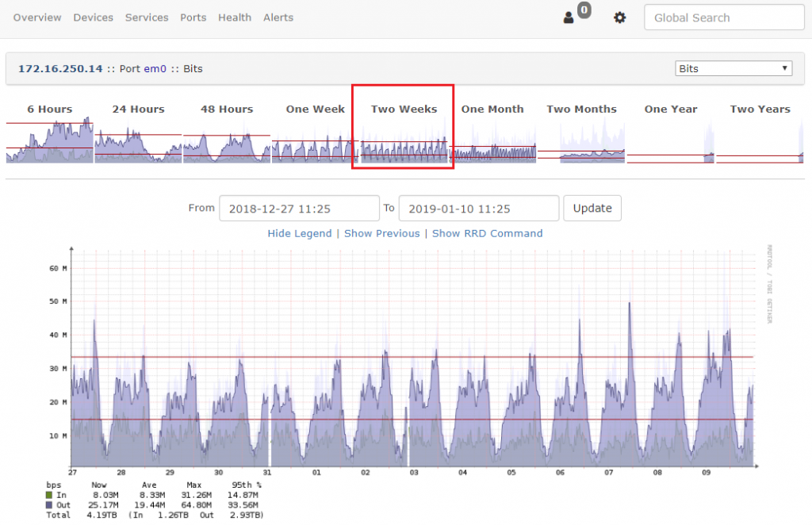Open the 172.16.250.14 device link

click(60, 68)
